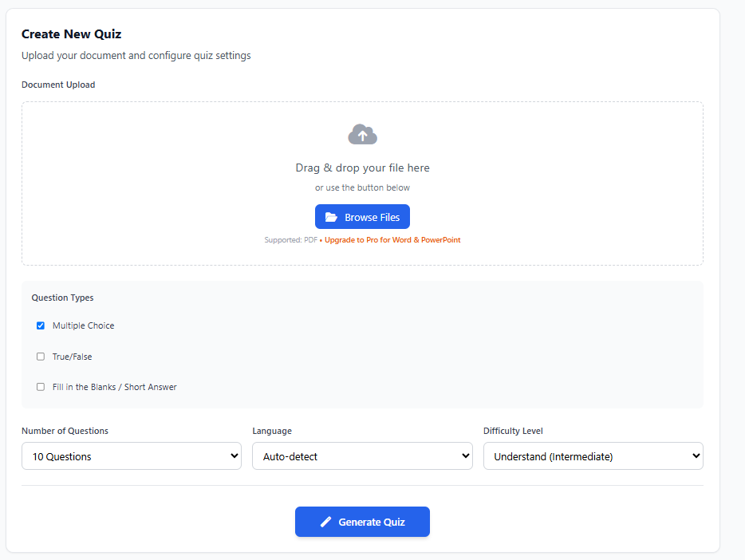
Task: Click the Generate Quiz button
Action: tap(362, 522)
